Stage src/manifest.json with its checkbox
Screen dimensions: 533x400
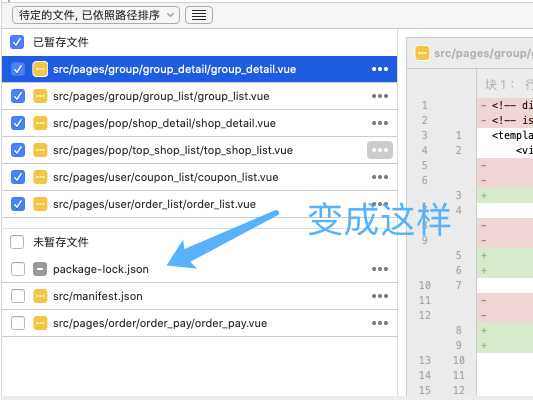[18, 296]
